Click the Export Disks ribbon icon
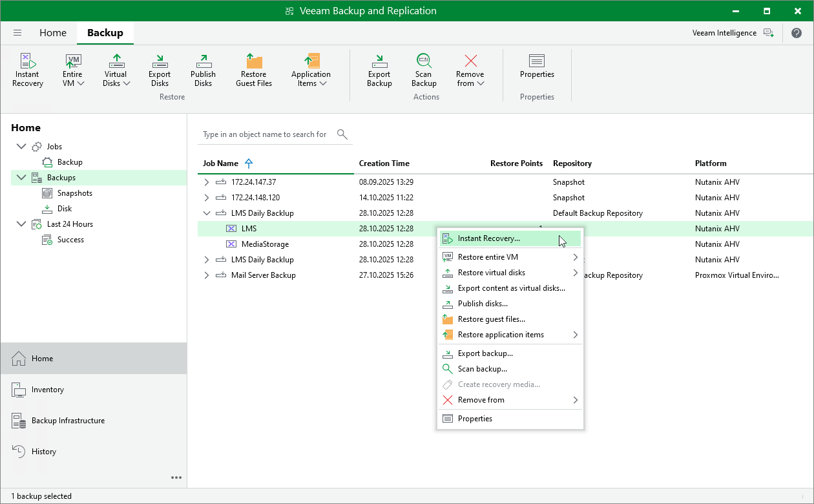 click(160, 70)
